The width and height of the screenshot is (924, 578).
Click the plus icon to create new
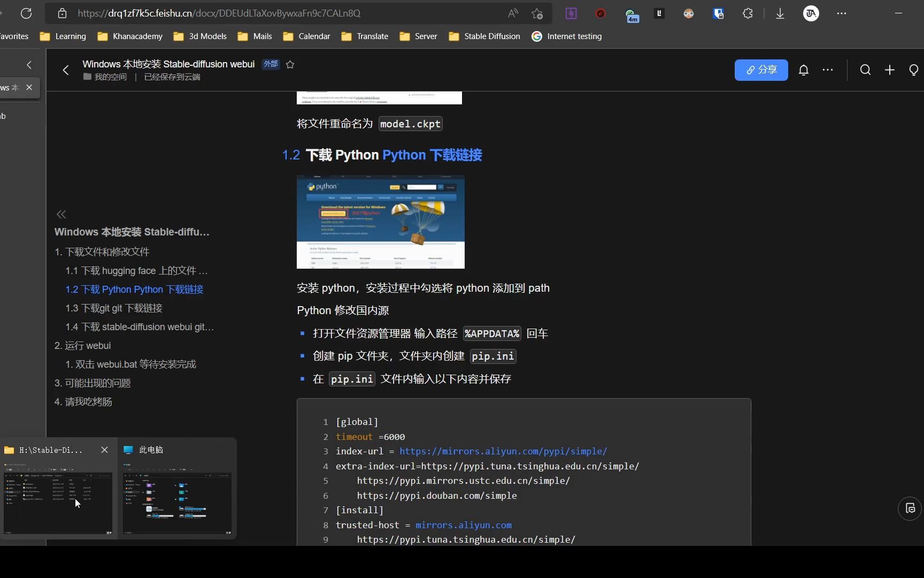(x=890, y=70)
